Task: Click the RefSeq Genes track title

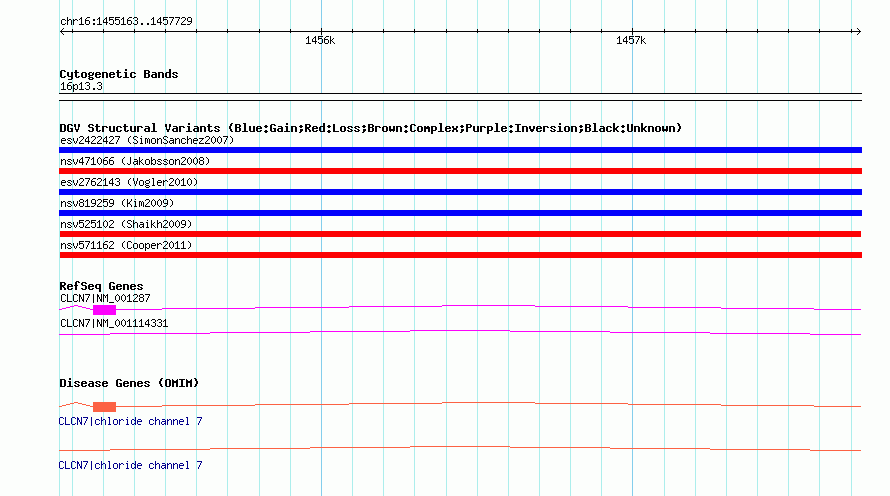Action: 101,287
